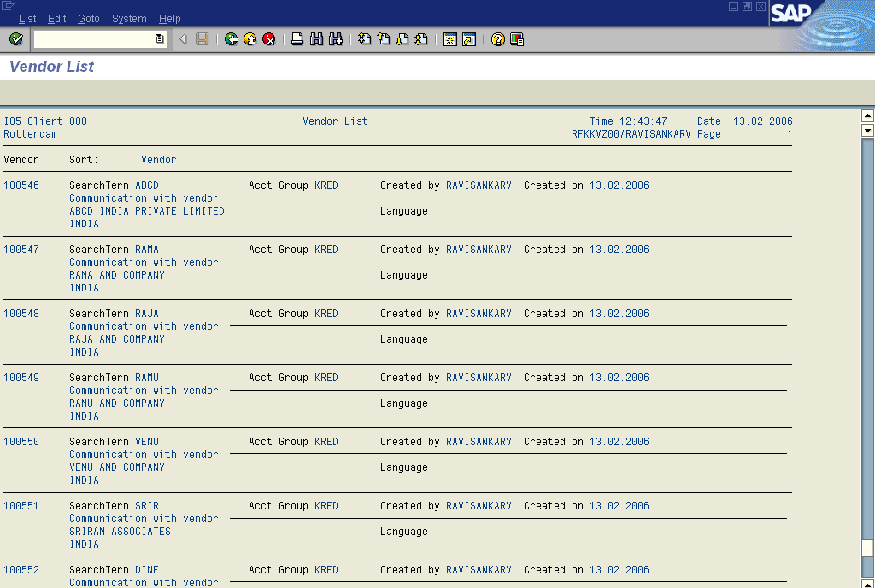
Task: Open the List menu
Action: [27, 19]
